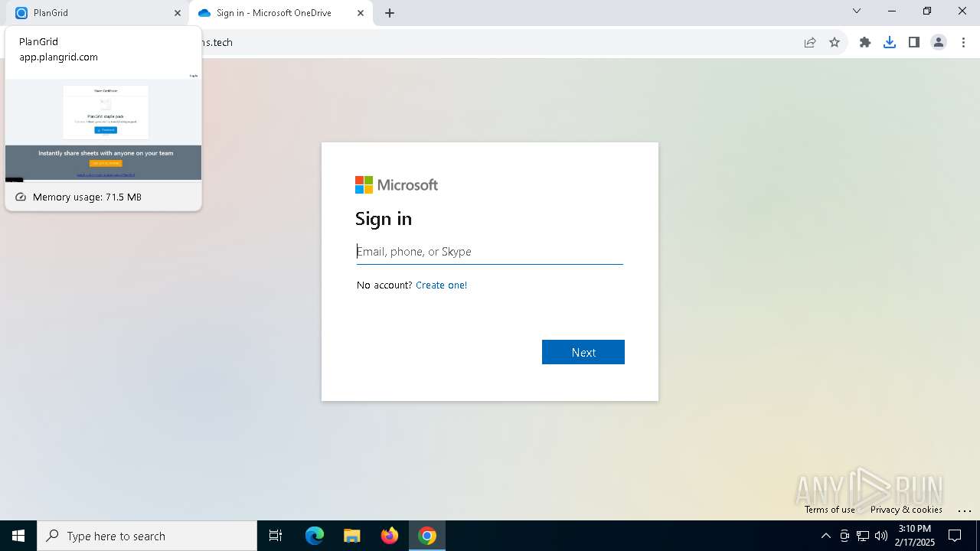This screenshot has height=551, width=980.
Task: Click the network icon in system tray
Action: pyautogui.click(x=863, y=536)
